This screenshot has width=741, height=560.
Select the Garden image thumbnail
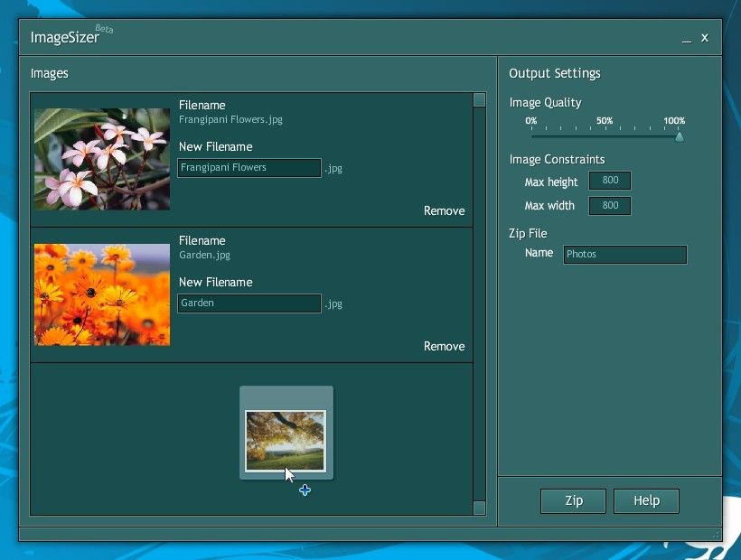(101, 294)
